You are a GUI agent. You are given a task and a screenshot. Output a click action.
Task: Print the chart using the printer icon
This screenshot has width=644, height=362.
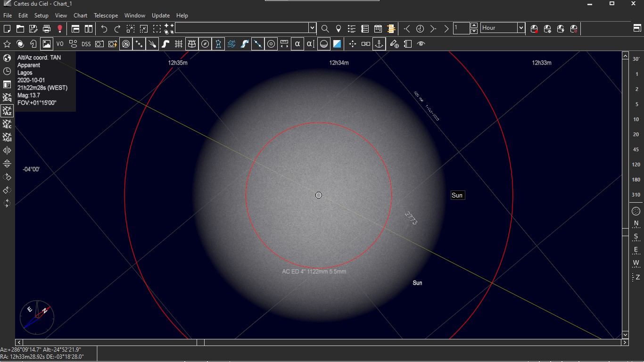(x=47, y=29)
